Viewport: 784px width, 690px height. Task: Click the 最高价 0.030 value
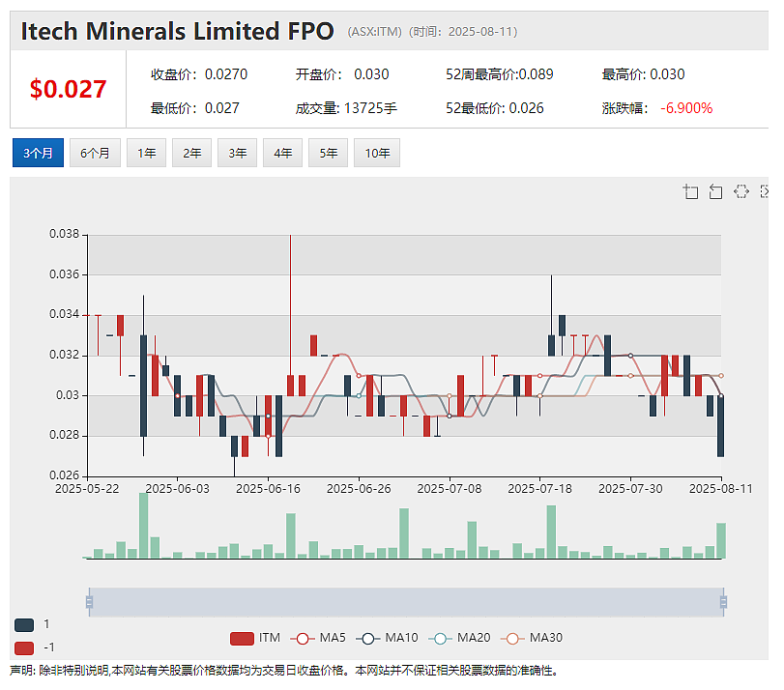point(667,74)
